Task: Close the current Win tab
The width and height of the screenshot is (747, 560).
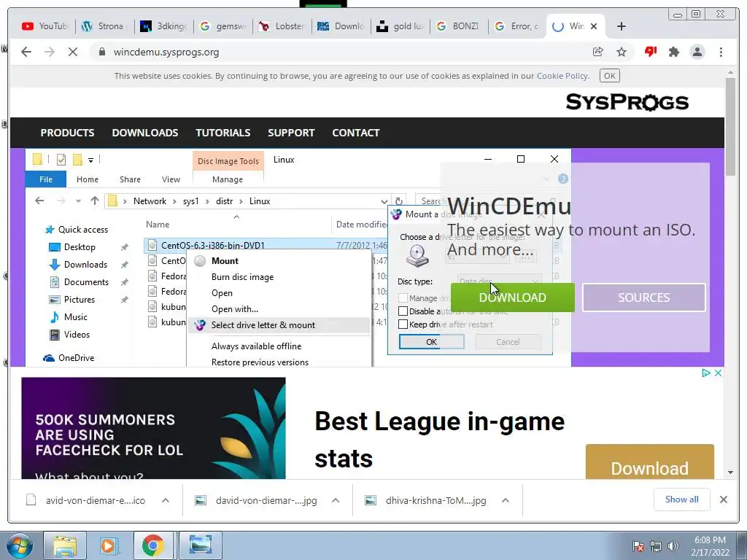Action: [x=594, y=26]
